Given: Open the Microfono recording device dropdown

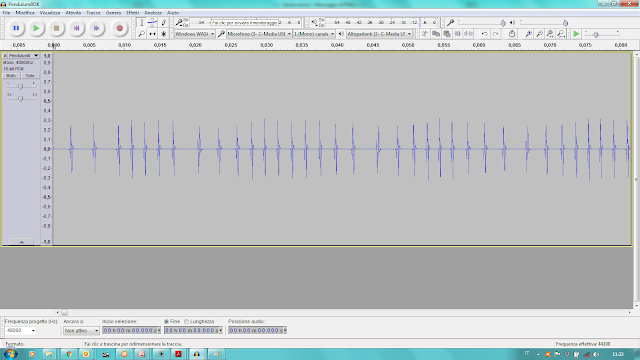Looking at the screenshot, I should 259,34.
